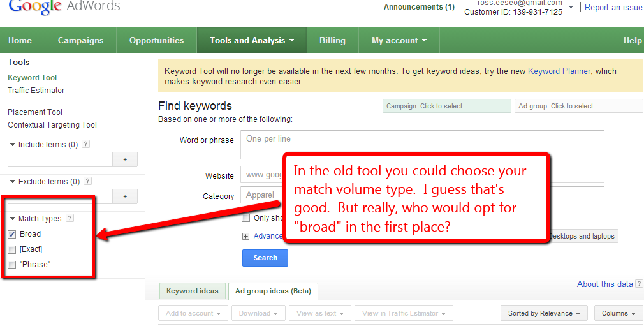This screenshot has width=644, height=331.
Task: Click the help icon next to Exclude terms
Action: click(x=88, y=182)
